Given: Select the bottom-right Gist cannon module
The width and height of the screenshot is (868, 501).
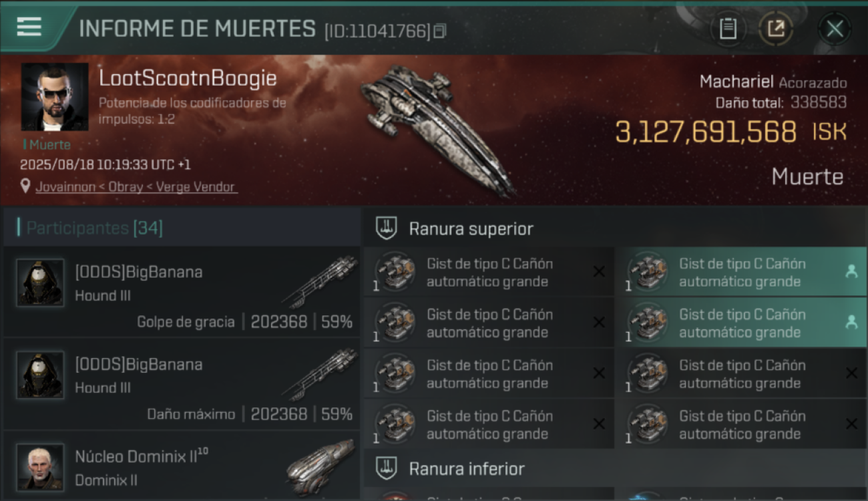Looking at the screenshot, I should [x=740, y=424].
